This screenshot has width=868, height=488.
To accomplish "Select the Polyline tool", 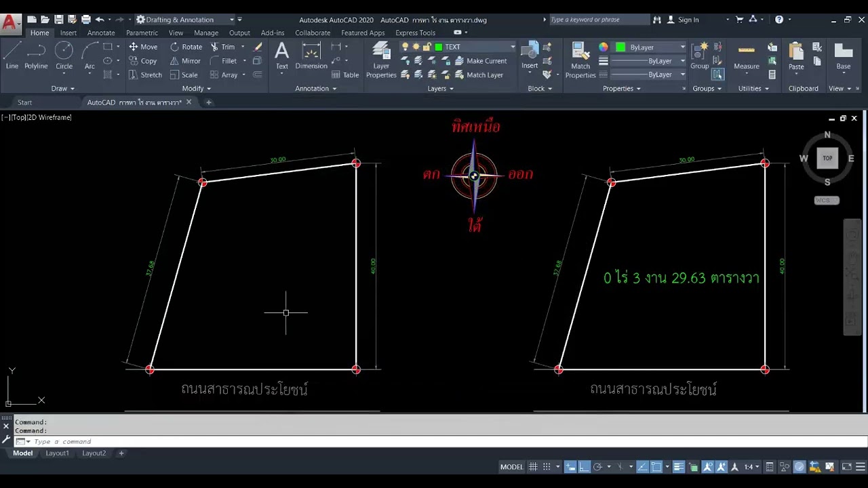I will (36, 56).
